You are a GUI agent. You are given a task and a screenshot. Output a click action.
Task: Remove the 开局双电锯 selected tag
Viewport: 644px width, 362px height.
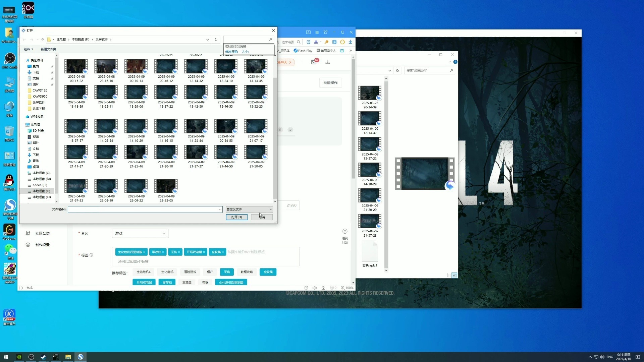204,252
